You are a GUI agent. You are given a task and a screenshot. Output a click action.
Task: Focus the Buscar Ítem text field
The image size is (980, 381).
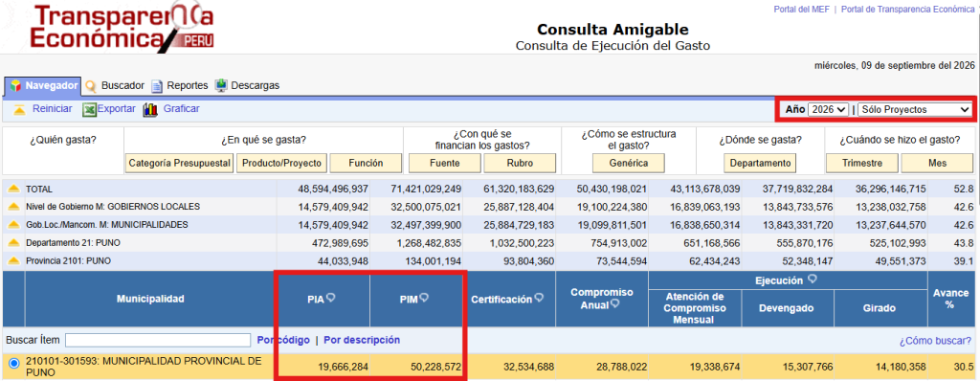(158, 341)
